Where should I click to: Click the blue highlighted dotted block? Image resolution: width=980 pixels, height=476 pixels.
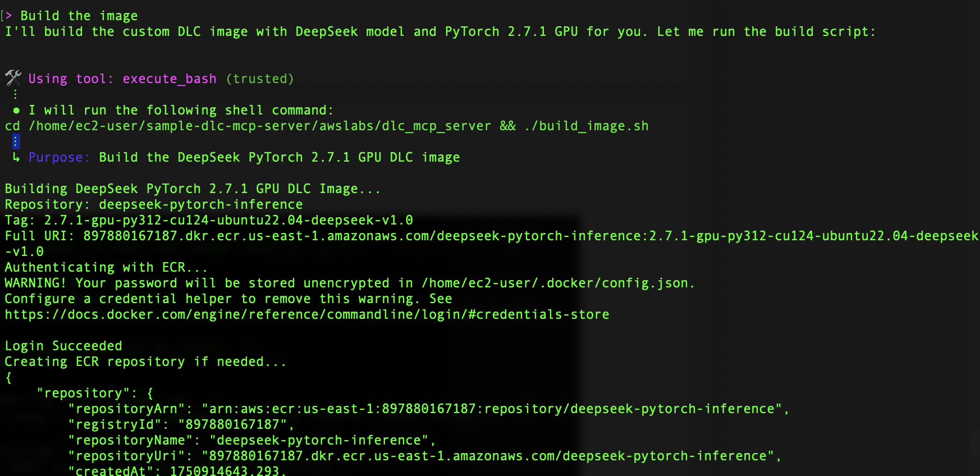coord(16,141)
